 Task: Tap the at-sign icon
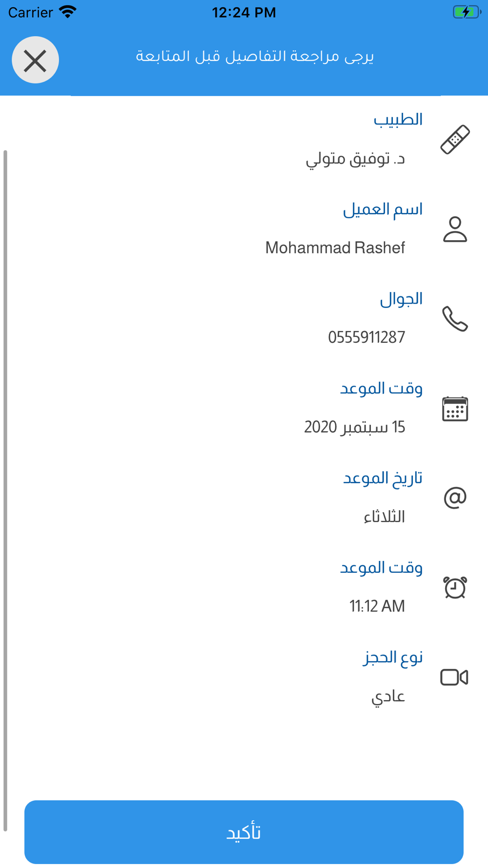coord(455,498)
